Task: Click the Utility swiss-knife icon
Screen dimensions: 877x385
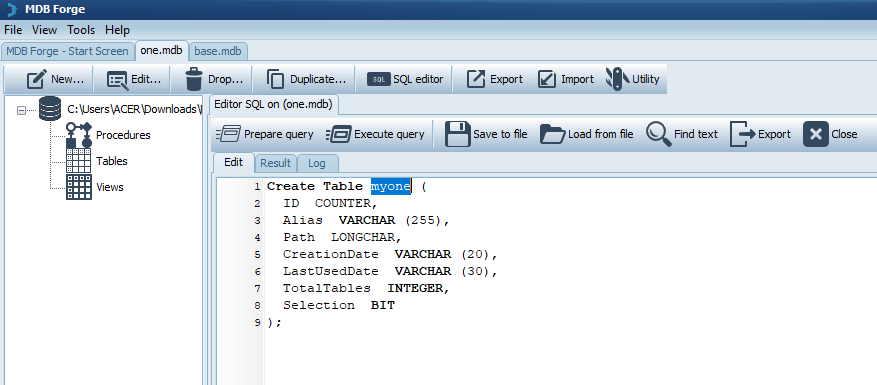Action: pos(617,79)
